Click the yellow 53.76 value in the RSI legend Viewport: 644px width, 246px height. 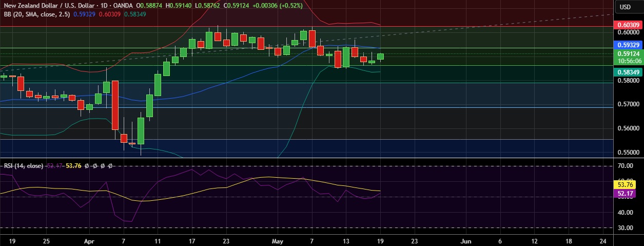(74, 166)
